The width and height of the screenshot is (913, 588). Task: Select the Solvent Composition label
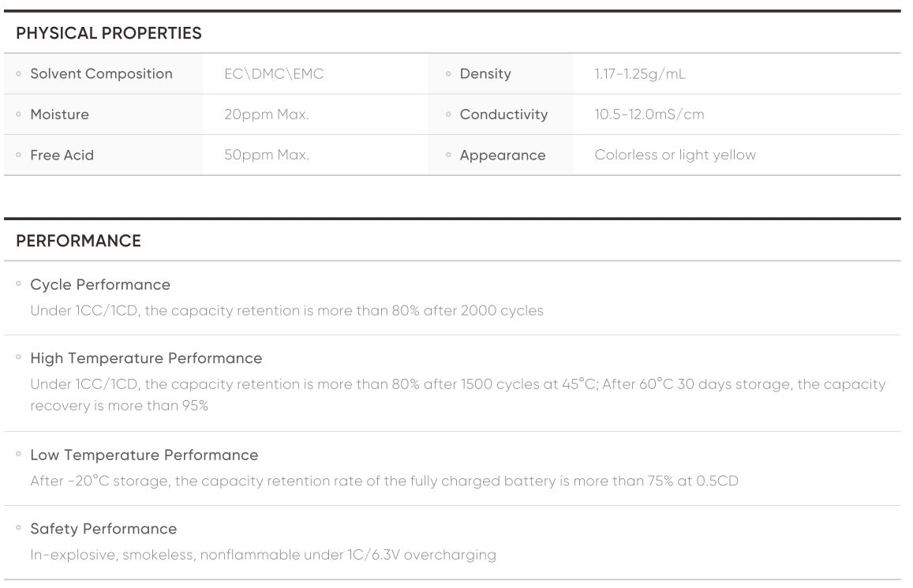coord(101,74)
